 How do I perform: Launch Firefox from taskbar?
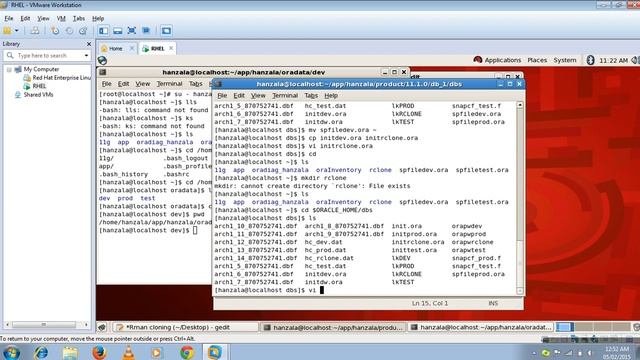coord(99,352)
